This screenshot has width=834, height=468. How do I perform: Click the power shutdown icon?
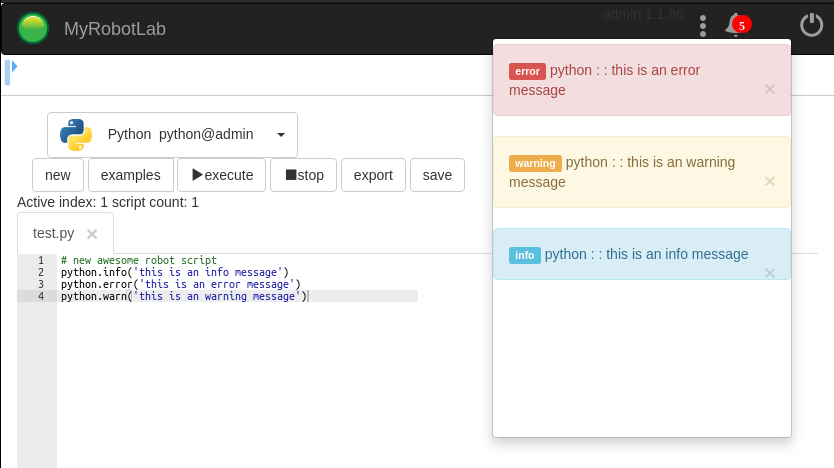(x=812, y=25)
